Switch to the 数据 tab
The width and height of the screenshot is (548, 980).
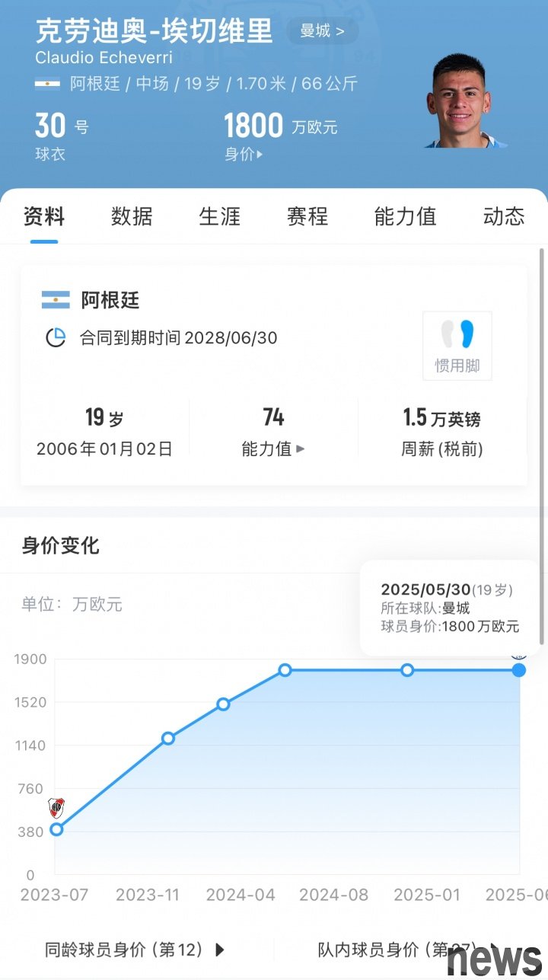[x=132, y=216]
